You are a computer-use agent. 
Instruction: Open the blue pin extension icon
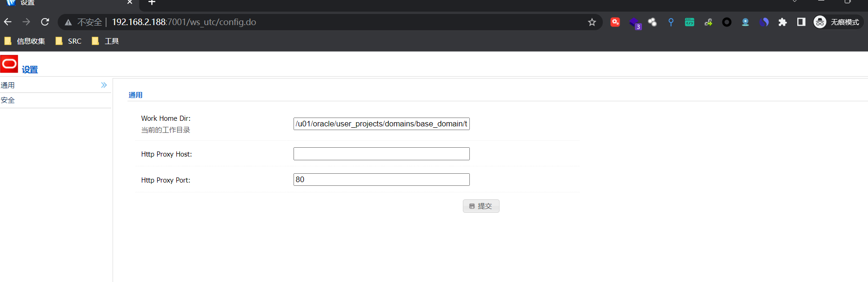pos(671,22)
